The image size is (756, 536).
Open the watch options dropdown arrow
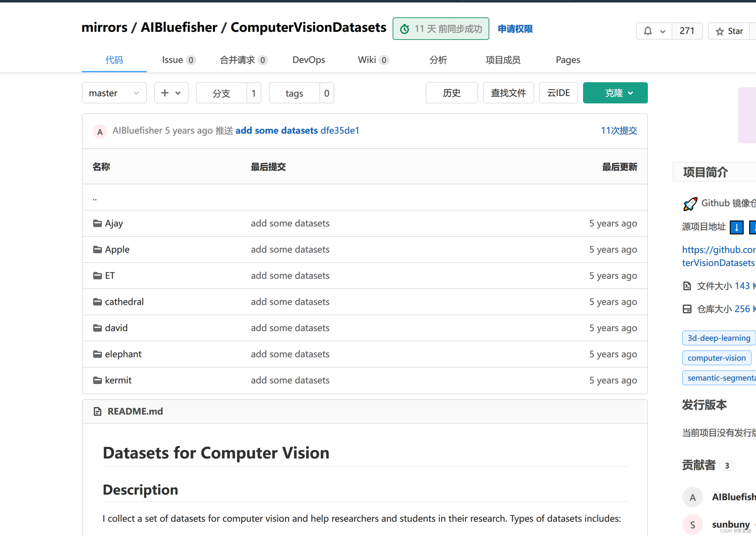663,31
